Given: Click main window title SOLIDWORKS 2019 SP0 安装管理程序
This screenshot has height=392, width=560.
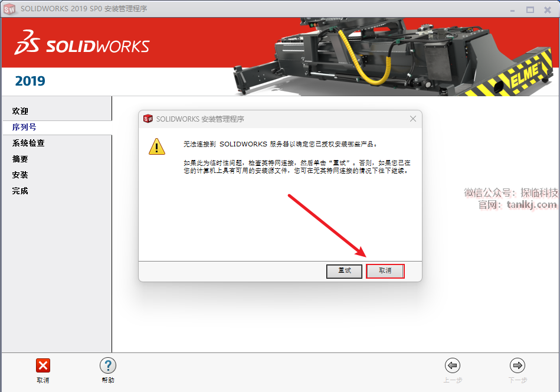Looking at the screenshot, I should click(x=84, y=9).
